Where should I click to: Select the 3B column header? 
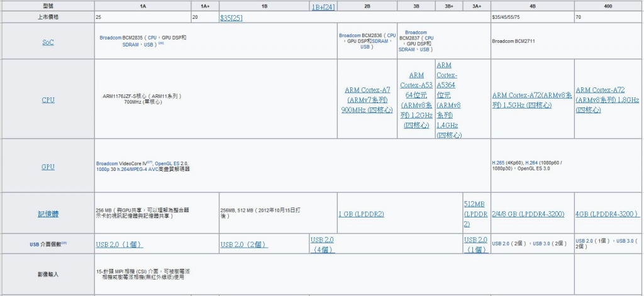click(x=416, y=6)
